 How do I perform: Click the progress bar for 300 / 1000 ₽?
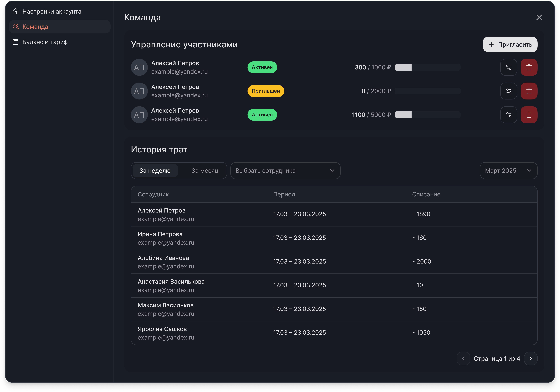click(428, 67)
